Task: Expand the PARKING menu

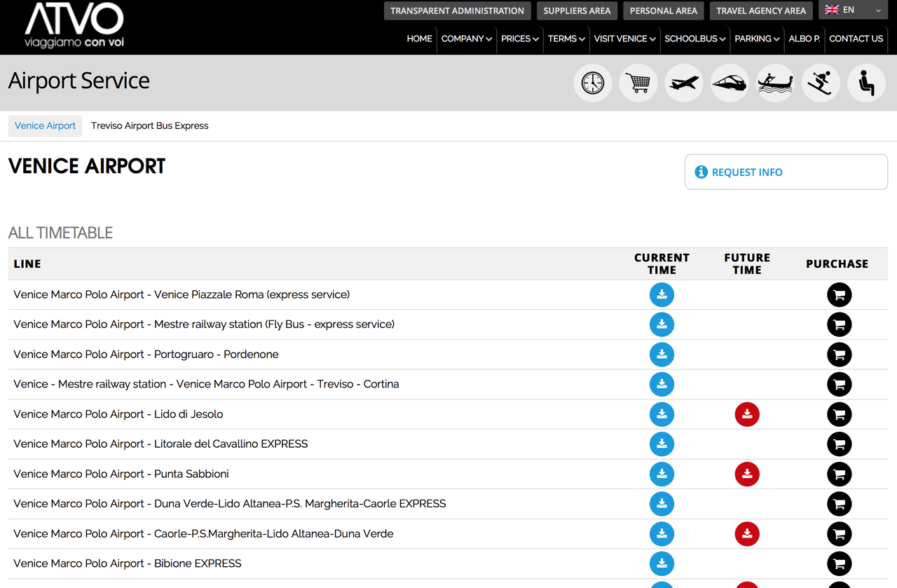Action: pos(757,39)
